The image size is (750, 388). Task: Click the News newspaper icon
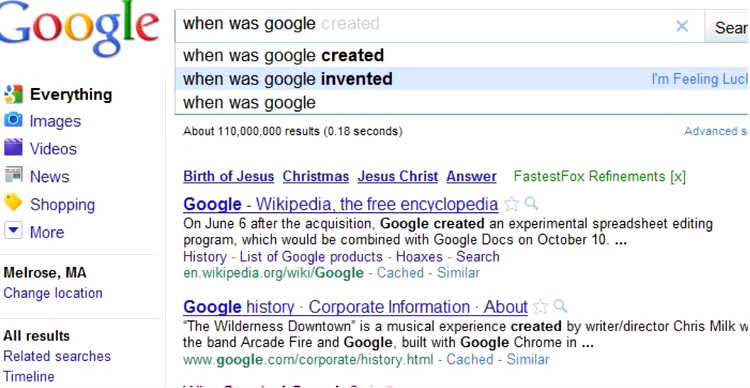(x=13, y=175)
